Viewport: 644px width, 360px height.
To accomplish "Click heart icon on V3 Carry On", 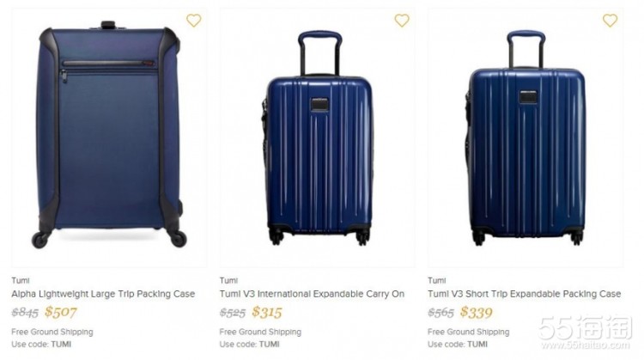I will point(402,20).
